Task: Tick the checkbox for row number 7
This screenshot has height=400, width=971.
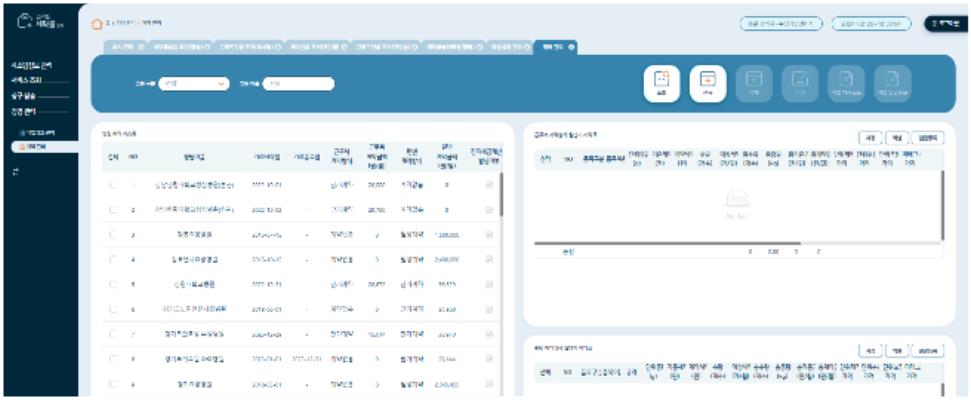Action: coord(113,334)
